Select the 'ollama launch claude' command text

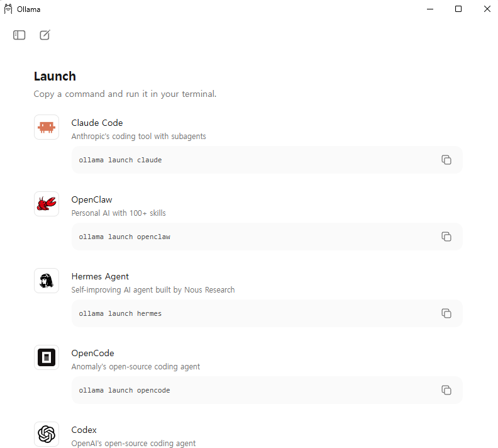click(120, 160)
